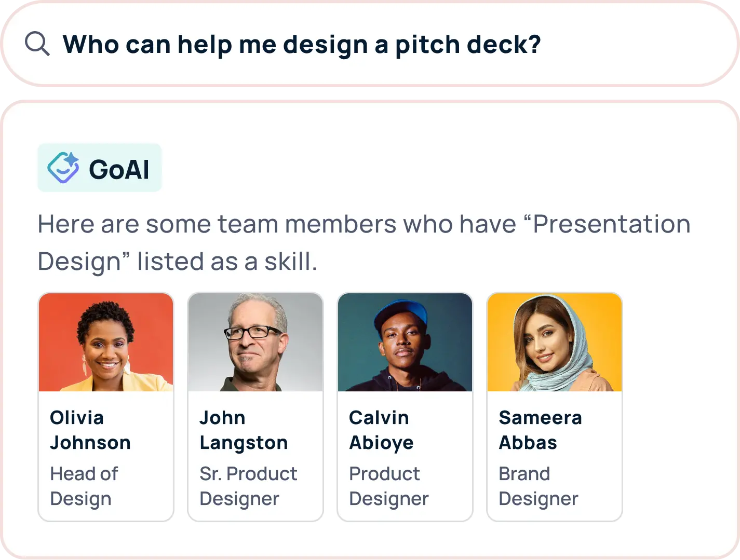Click John Langston's profile photo

[x=255, y=342]
